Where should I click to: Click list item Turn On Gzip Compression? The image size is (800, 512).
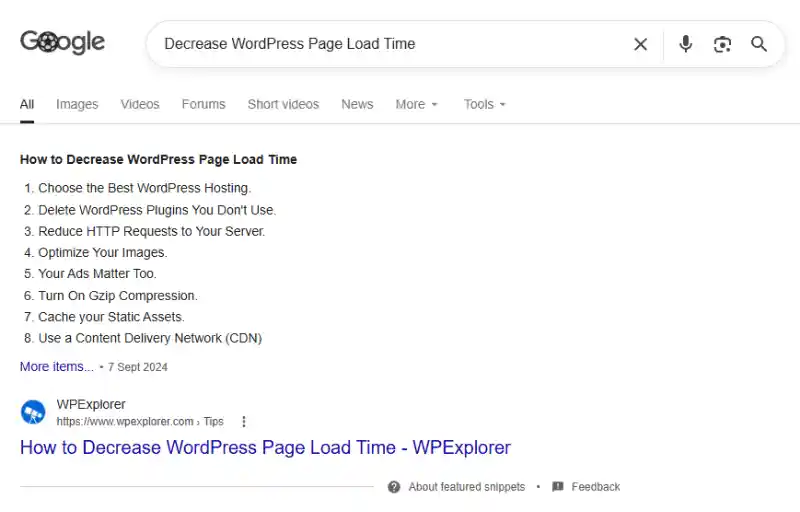pyautogui.click(x=118, y=296)
